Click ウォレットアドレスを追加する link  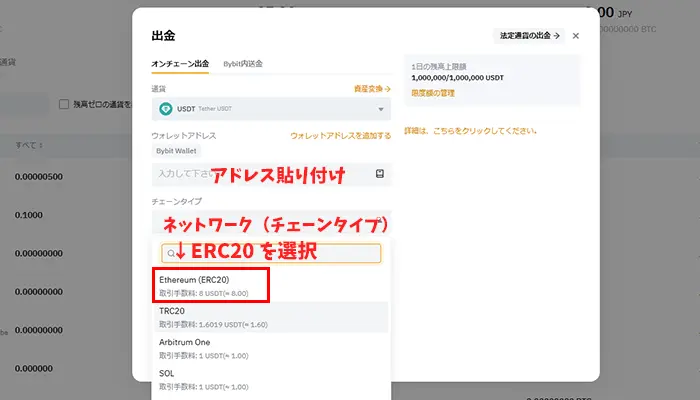click(341, 136)
